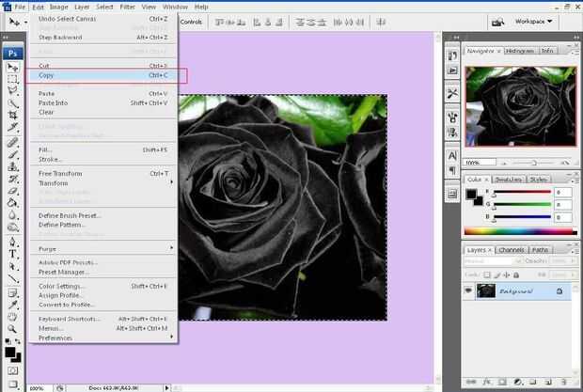Select the Slice tool

12,127
